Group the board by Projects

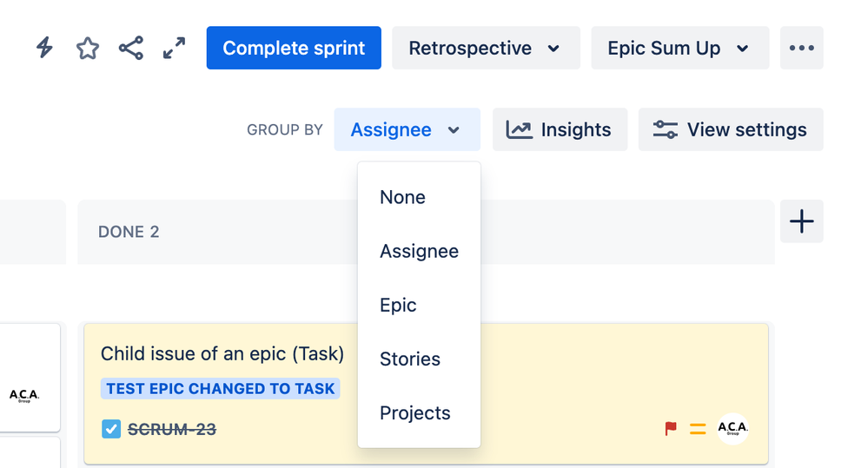[x=415, y=412]
